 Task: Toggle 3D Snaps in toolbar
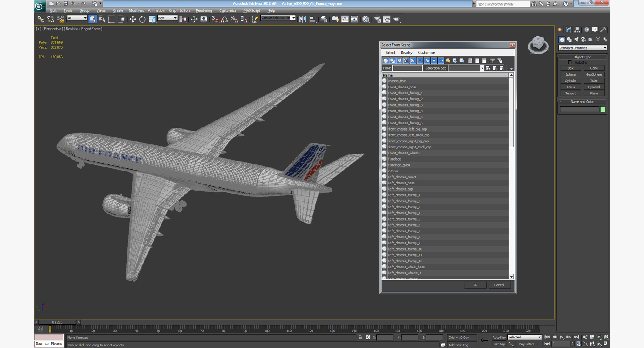coord(215,19)
